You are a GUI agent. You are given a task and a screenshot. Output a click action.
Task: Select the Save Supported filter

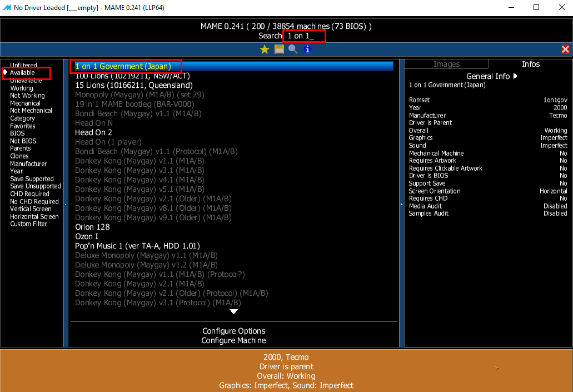point(32,178)
